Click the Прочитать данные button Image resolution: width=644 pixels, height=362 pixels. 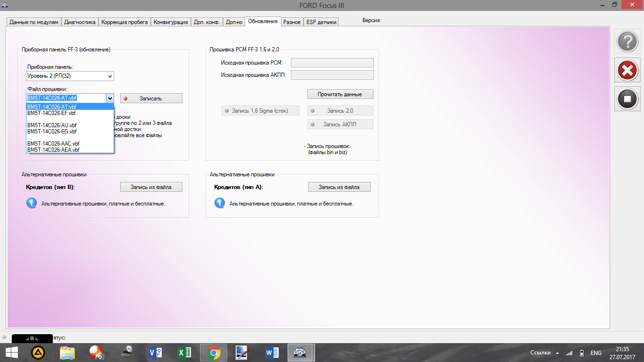point(340,94)
